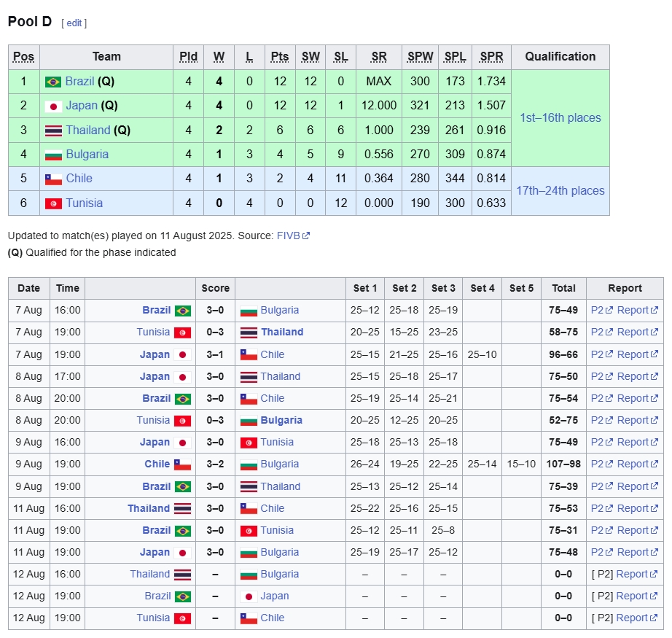Follow the 17th–24th places qualification link

[560, 191]
